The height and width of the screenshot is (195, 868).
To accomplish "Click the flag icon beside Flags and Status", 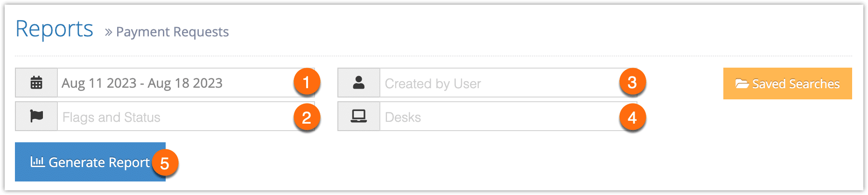I will click(x=36, y=116).
